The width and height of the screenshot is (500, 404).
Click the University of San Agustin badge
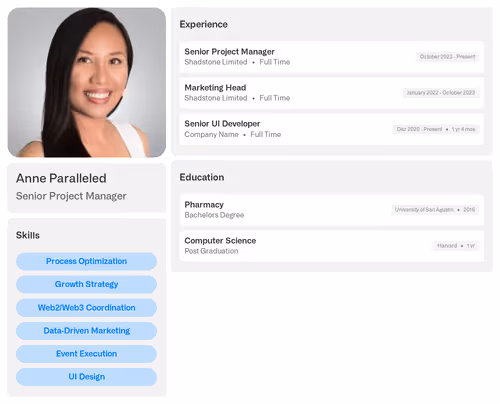tap(435, 210)
